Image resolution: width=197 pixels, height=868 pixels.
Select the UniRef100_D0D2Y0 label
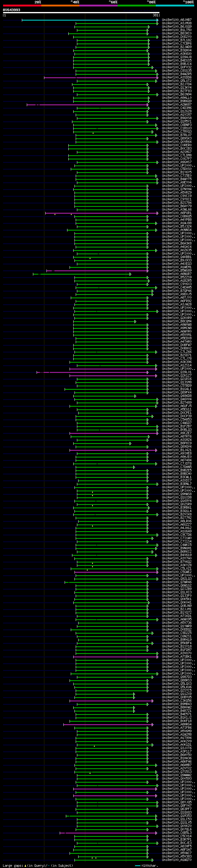[x=177, y=37]
